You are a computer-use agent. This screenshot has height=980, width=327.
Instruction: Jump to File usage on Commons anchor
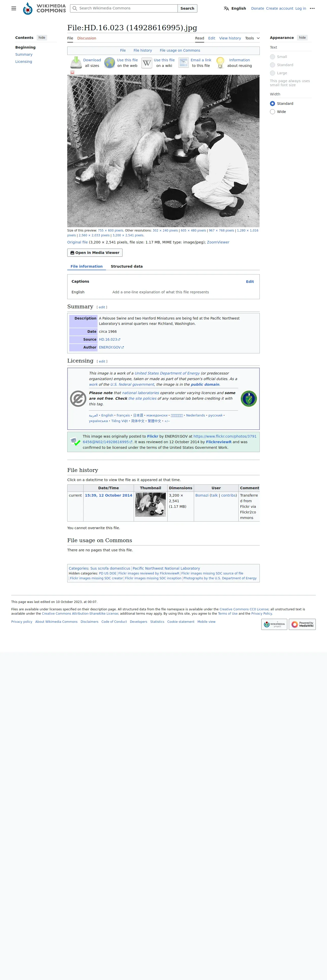click(x=180, y=50)
